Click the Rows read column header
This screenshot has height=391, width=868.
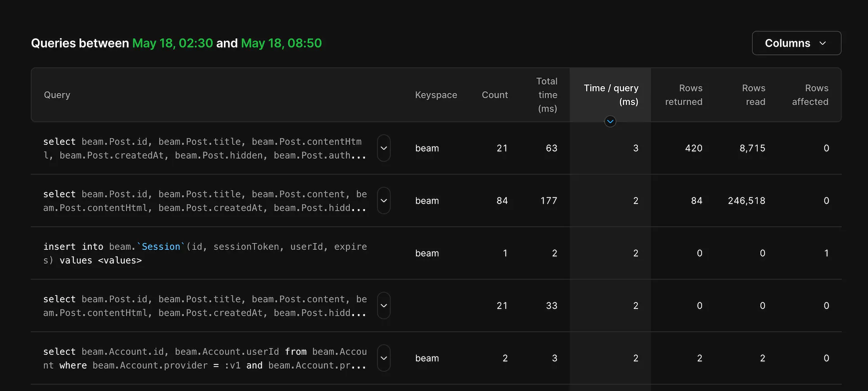coord(753,95)
